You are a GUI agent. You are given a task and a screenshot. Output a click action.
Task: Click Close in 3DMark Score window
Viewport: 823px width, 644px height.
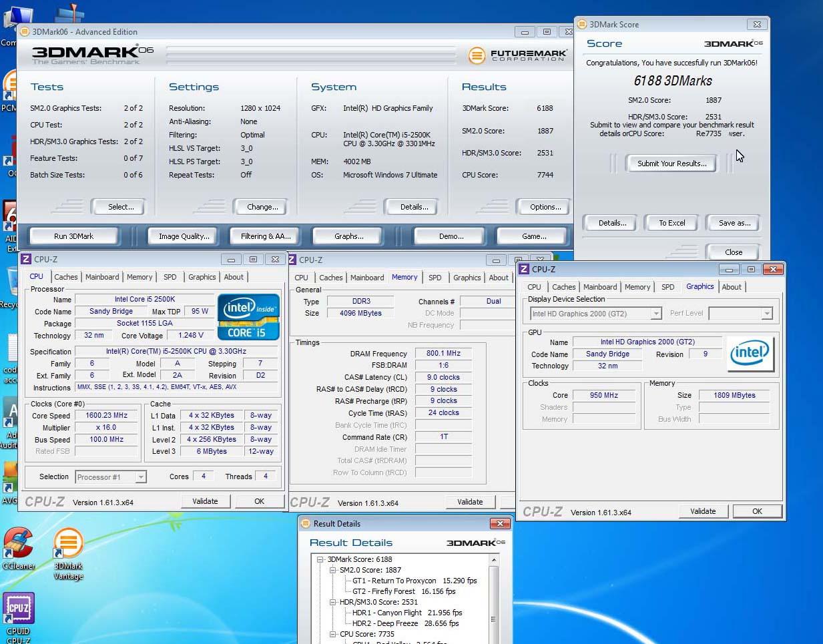[x=734, y=252]
